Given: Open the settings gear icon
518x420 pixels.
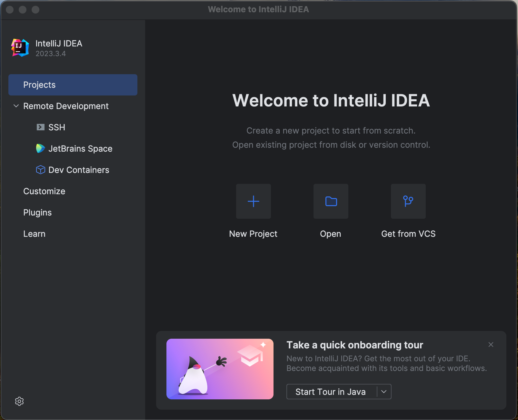Looking at the screenshot, I should 19,401.
